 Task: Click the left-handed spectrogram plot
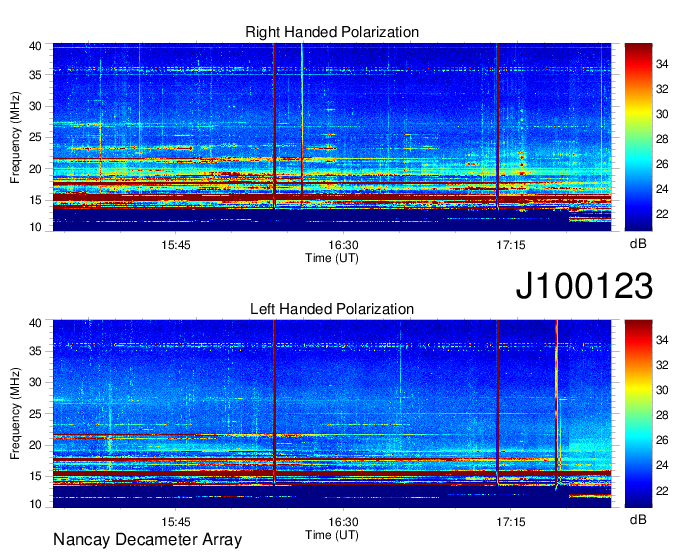[332, 414]
